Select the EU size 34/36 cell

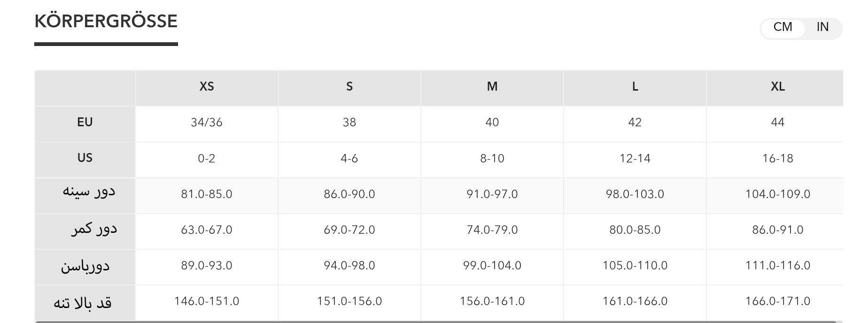pos(207,123)
